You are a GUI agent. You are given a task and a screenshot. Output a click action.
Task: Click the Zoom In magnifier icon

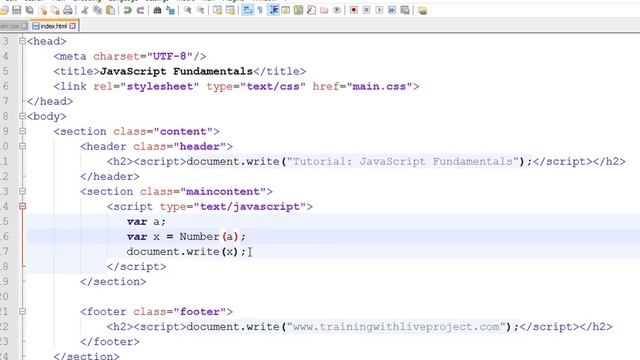187,10
